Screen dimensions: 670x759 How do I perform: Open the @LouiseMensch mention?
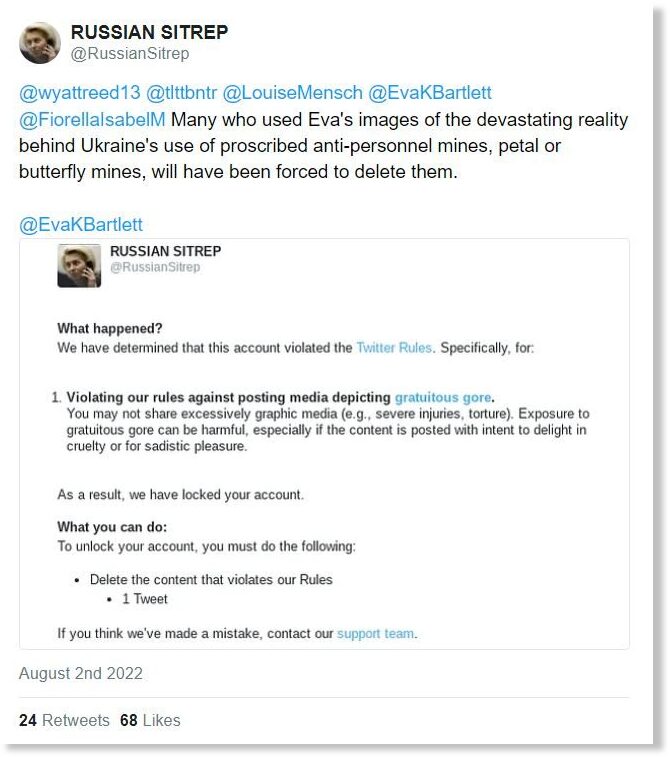coord(292,92)
